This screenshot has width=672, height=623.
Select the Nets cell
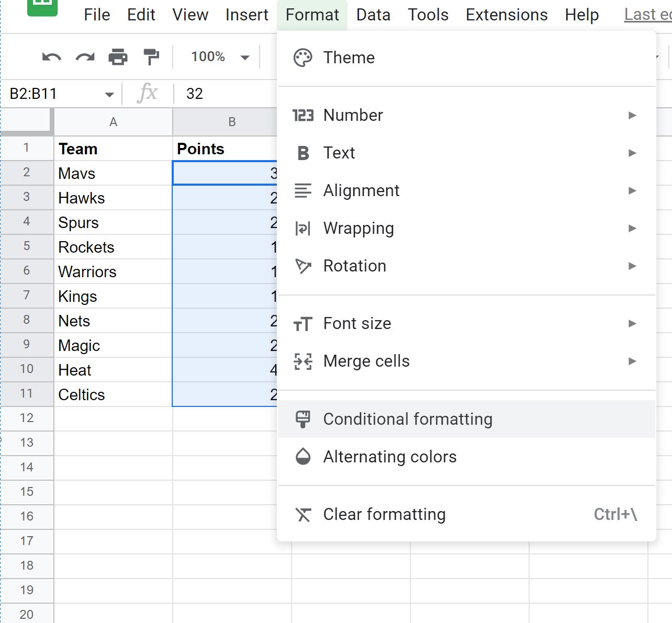[113, 321]
